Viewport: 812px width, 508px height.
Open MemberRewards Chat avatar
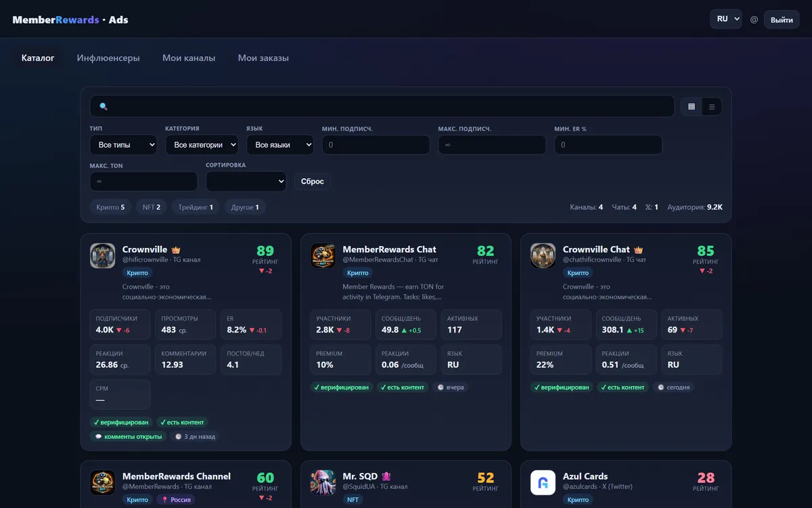(x=323, y=256)
